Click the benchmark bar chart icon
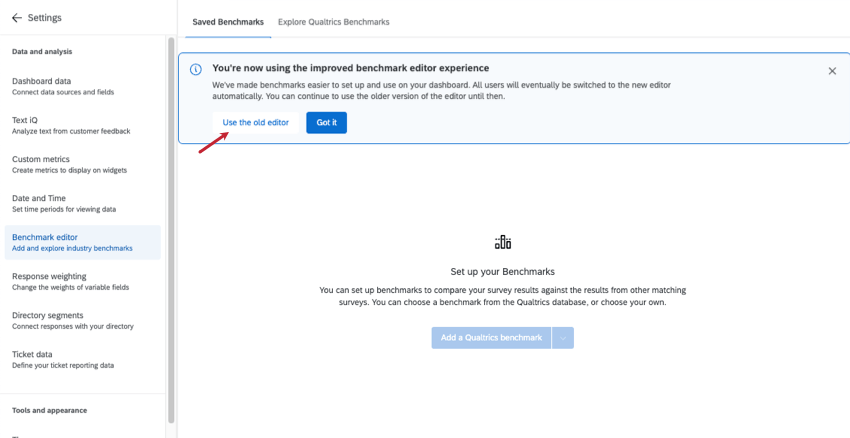Image resolution: width=850 pixels, height=438 pixels. click(503, 242)
